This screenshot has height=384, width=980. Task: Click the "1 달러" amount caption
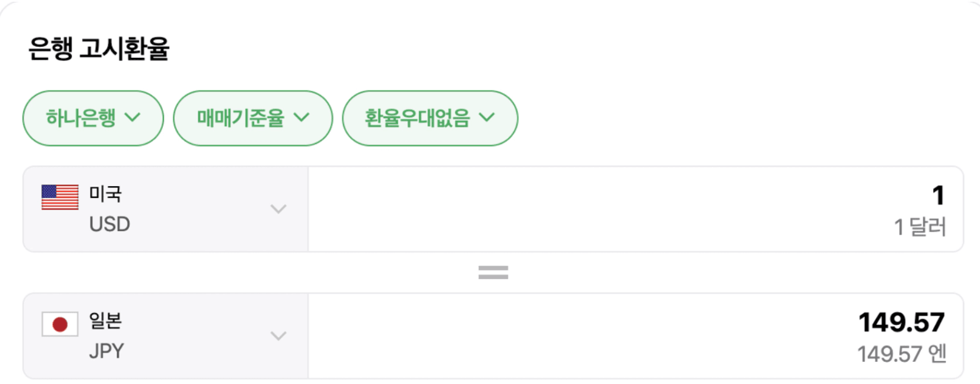pos(920,227)
